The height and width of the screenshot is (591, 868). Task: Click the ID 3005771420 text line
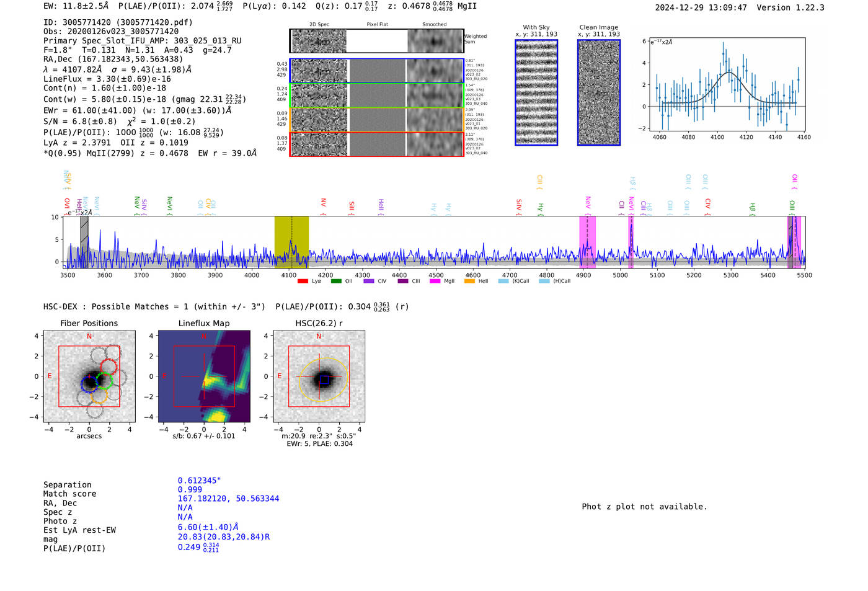click(118, 22)
